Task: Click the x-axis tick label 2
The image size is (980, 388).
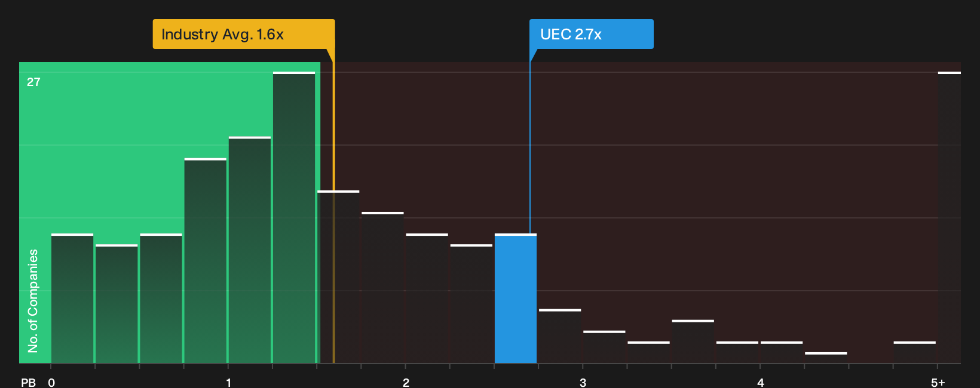Action: click(x=406, y=383)
